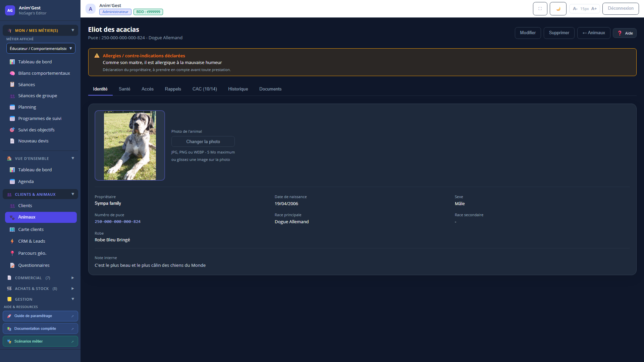The width and height of the screenshot is (644, 362).
Task: Click the user avatar A icon
Action: click(x=91, y=9)
